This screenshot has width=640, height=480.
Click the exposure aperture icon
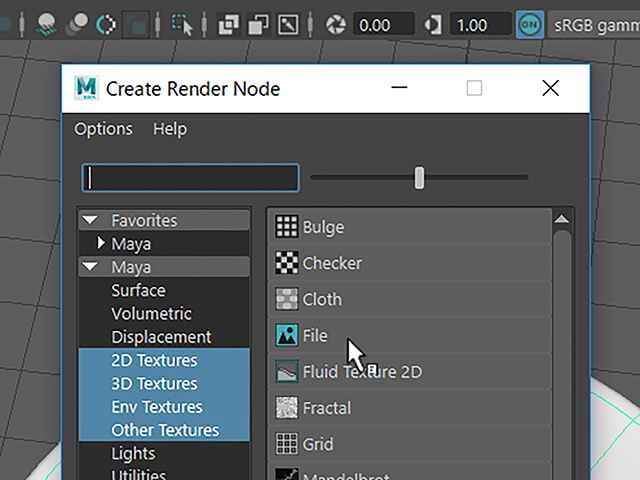[336, 25]
